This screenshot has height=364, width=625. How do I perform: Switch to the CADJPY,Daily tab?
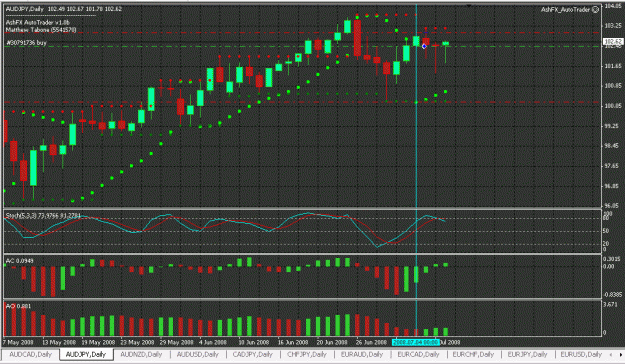click(253, 354)
